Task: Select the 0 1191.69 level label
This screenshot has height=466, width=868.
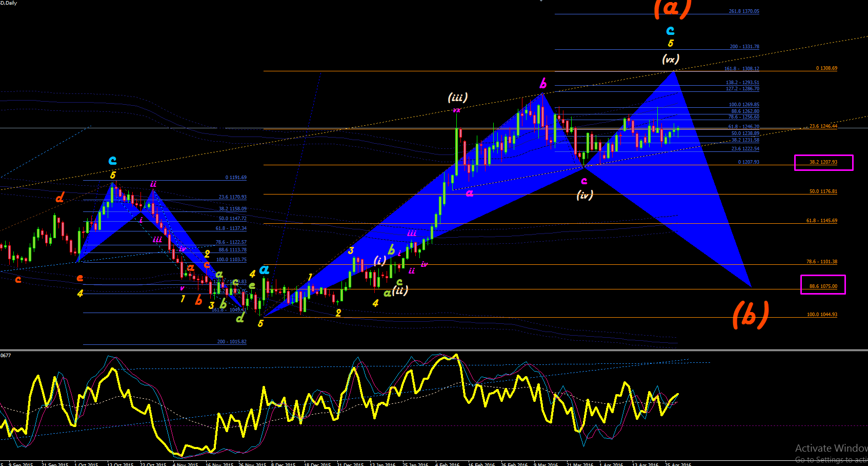Action: coord(236,178)
